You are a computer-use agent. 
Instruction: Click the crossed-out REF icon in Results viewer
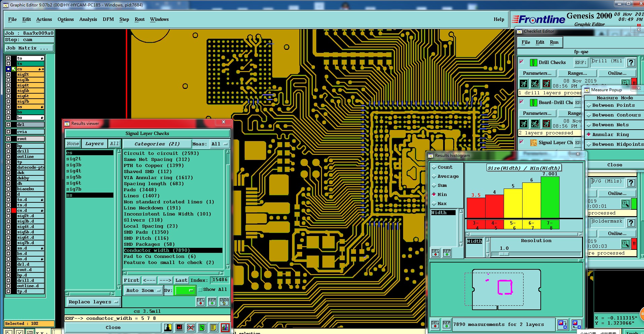(191, 327)
